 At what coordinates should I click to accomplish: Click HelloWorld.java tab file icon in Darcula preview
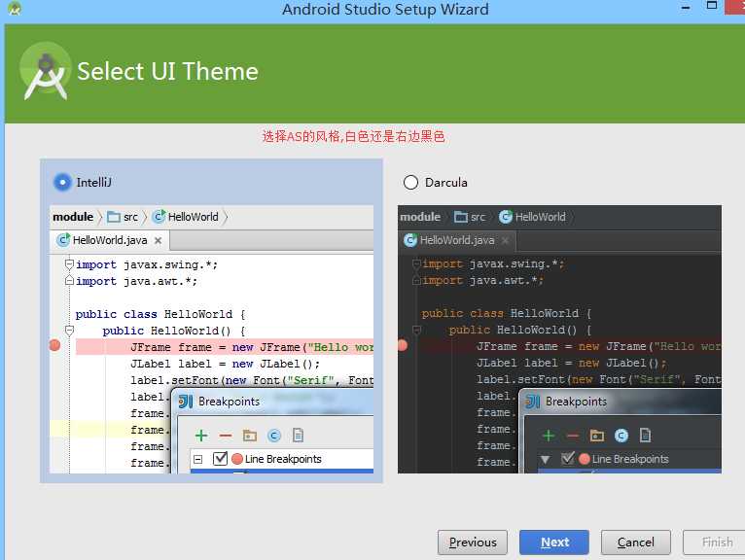point(410,240)
